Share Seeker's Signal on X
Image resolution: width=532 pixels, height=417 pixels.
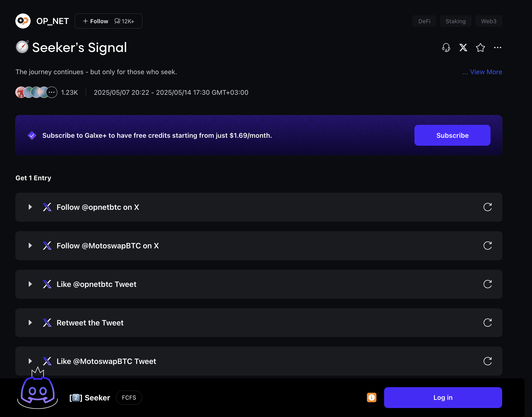click(x=463, y=48)
